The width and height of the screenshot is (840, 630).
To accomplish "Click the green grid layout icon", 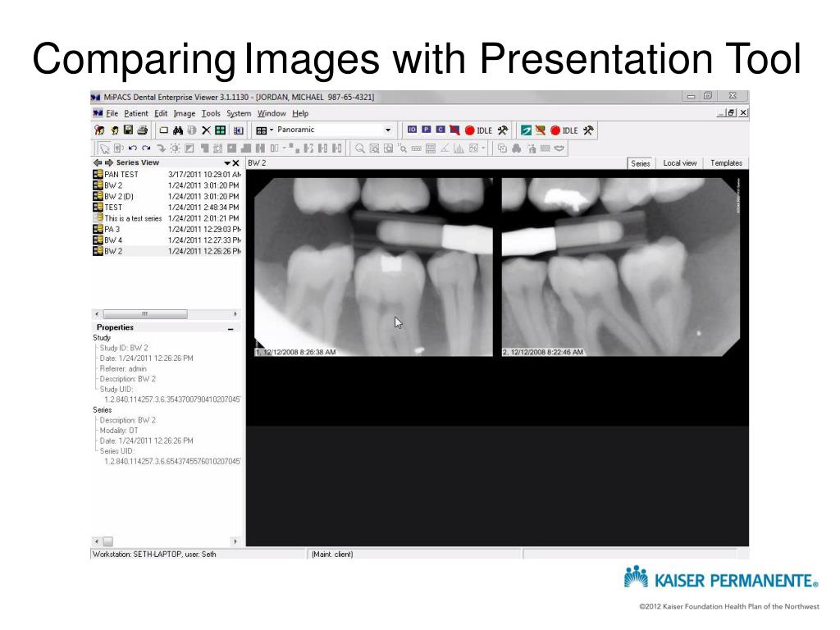I will 220,130.
